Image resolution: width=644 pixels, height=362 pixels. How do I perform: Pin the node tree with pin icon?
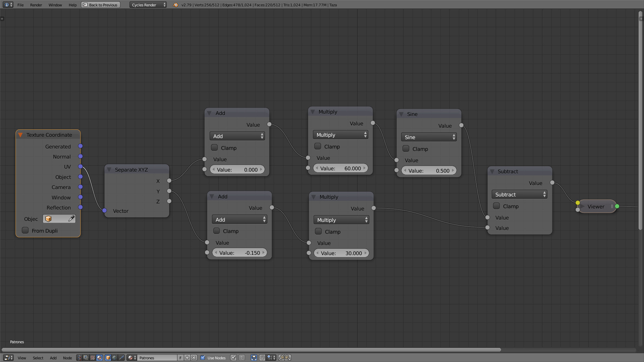click(233, 358)
